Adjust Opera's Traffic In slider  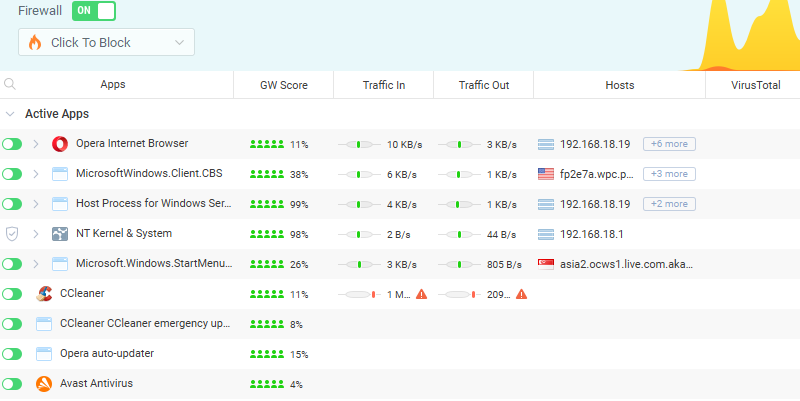click(x=360, y=144)
